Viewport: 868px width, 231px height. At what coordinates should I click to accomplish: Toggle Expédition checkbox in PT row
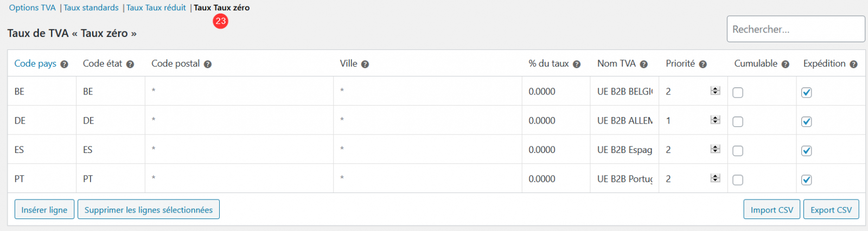tap(807, 180)
